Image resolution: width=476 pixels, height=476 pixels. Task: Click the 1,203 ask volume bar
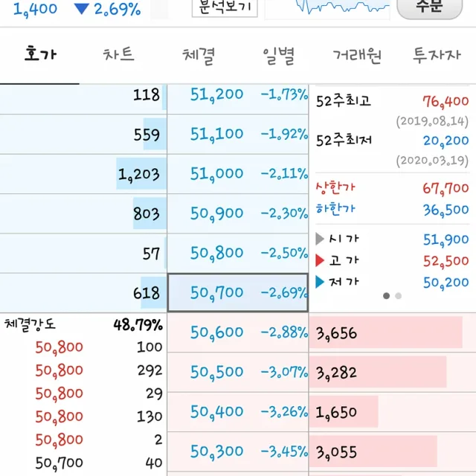[141, 174]
